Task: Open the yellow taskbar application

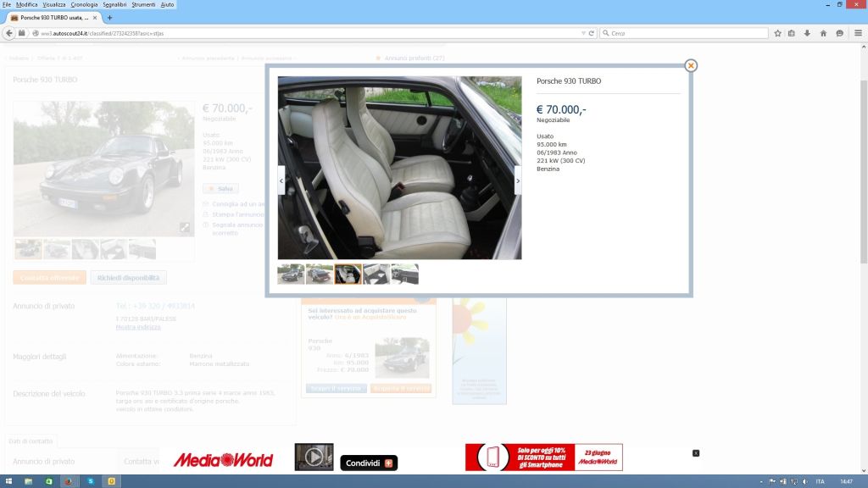Action: [111, 481]
